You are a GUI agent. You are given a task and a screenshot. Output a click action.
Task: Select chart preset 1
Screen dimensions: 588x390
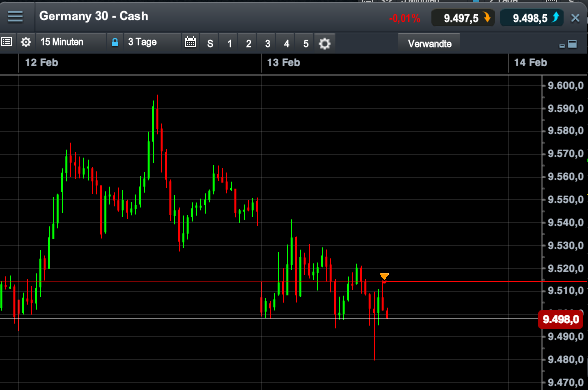230,44
